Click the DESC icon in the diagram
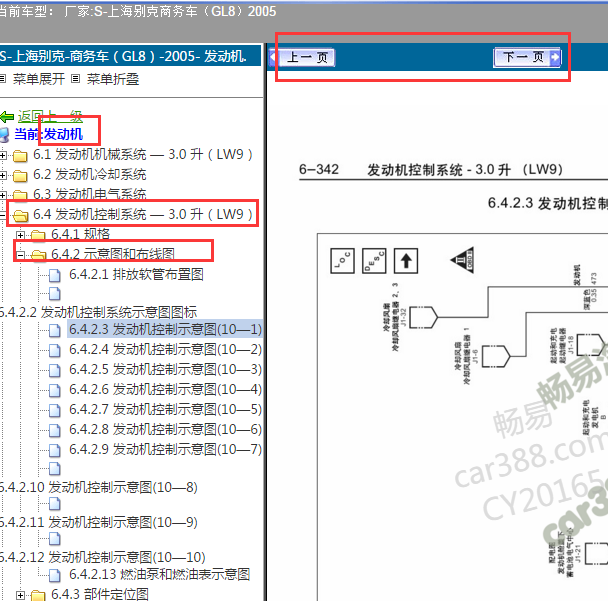 [374, 261]
